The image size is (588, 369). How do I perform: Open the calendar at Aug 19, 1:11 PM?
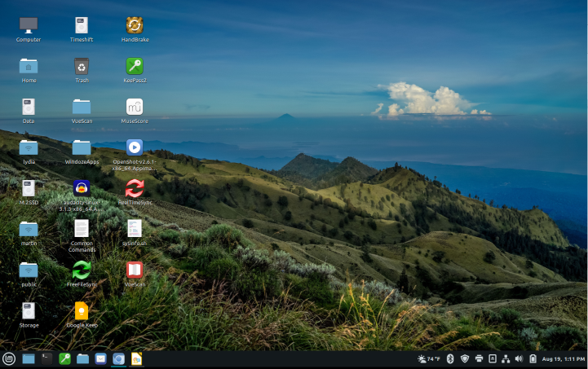[564, 359]
